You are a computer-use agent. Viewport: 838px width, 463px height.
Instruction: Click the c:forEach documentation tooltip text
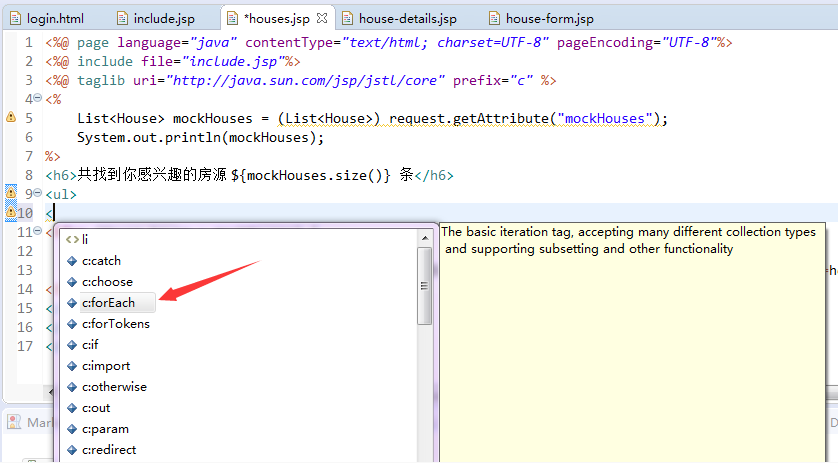click(x=628, y=240)
